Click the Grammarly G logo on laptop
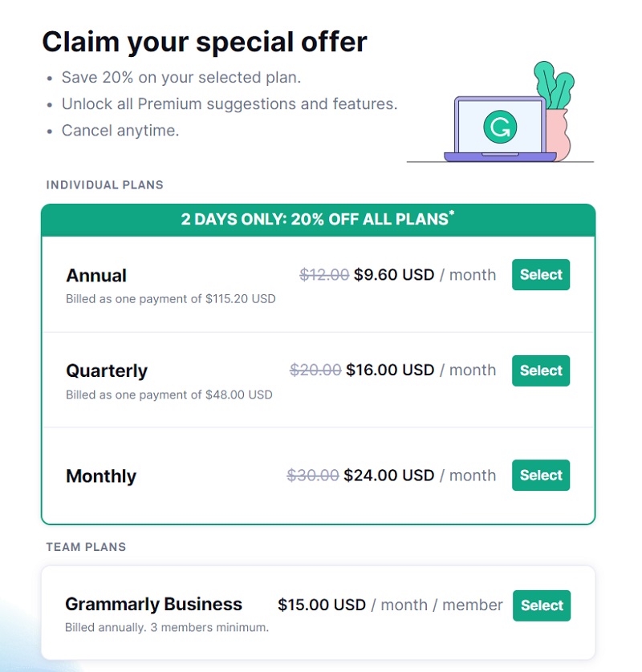Screen dimensions: 642x672 point(500,127)
